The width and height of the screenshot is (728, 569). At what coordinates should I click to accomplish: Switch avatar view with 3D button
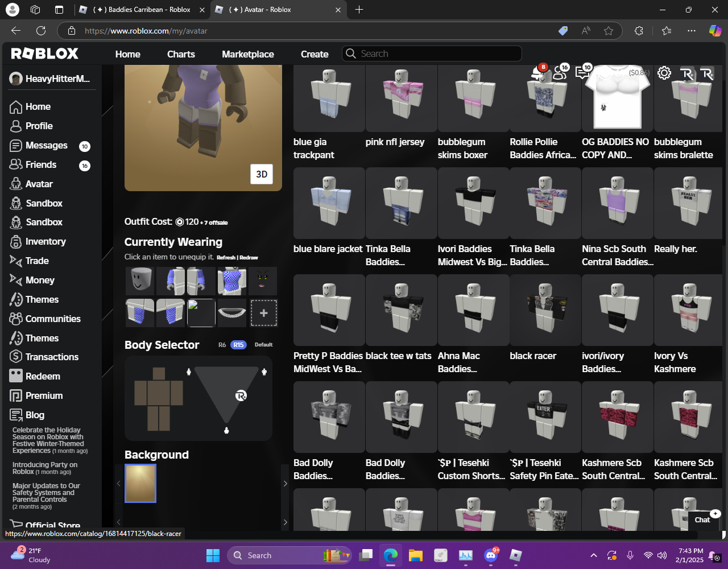click(262, 174)
